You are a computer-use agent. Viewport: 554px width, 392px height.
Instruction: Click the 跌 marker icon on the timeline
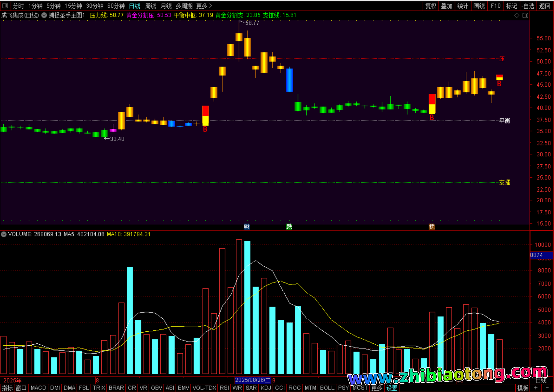coord(289,227)
